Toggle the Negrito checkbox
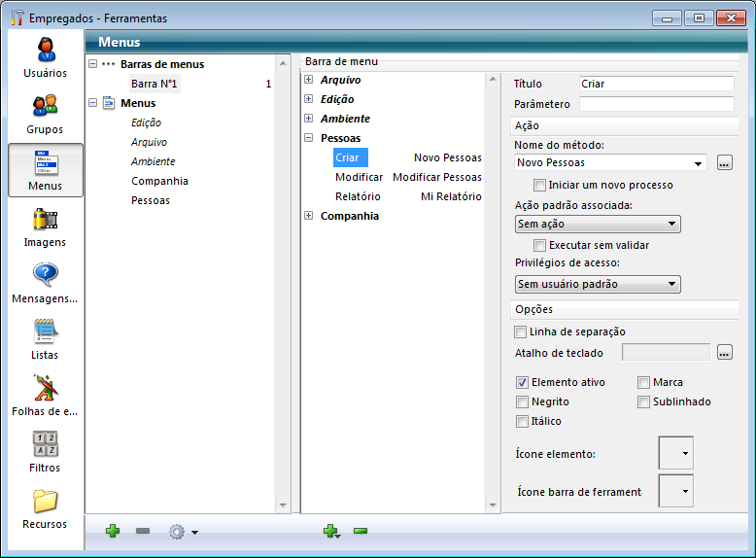The image size is (756, 558). (522, 402)
